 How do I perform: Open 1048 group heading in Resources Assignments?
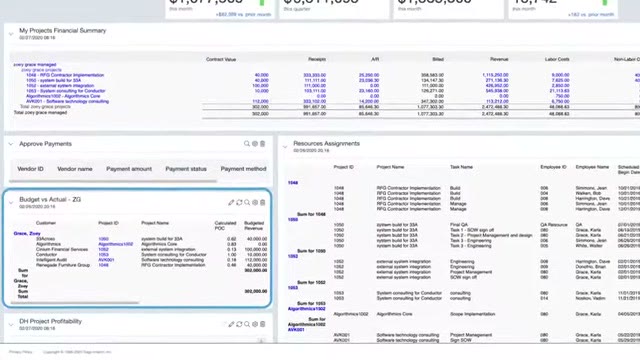click(293, 183)
